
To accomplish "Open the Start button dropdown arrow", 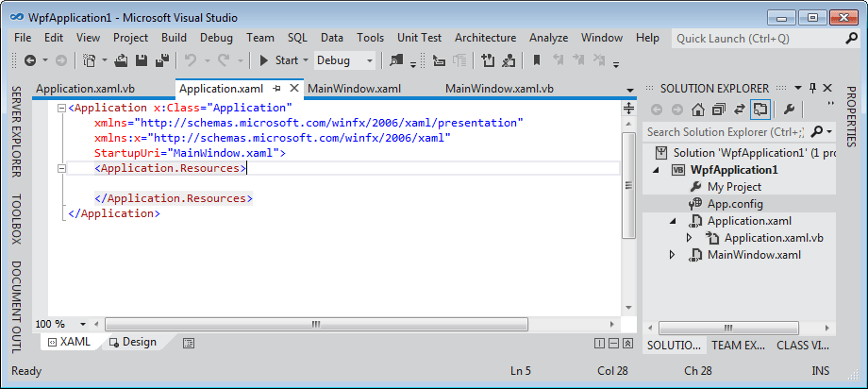I will point(305,60).
